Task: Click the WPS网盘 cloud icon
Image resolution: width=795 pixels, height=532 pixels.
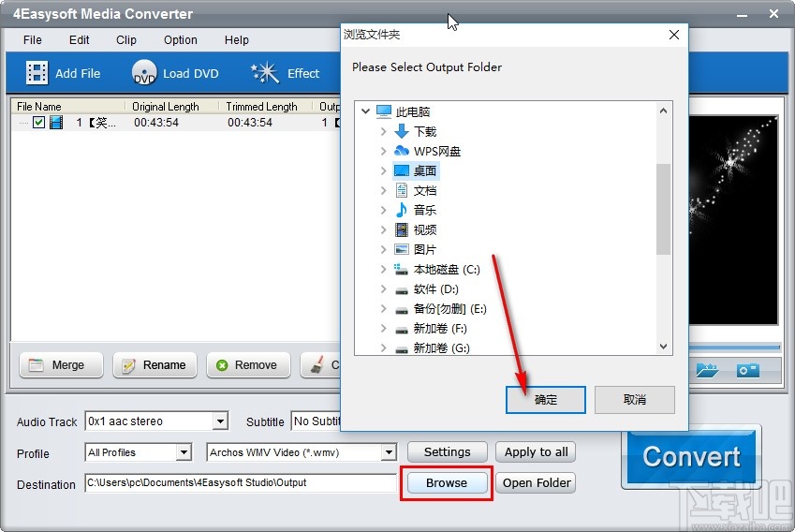Action: pos(402,151)
